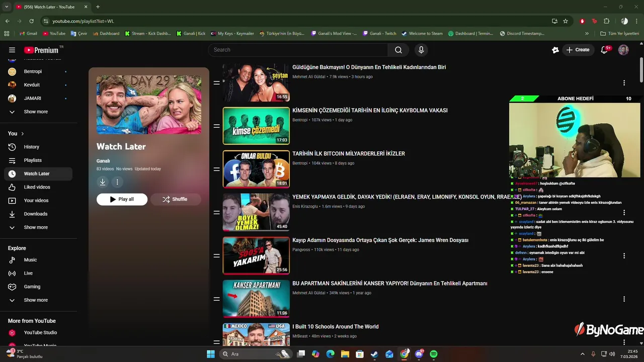Show more bookmarks overflow chevron
This screenshot has width=644, height=362.
587,34
